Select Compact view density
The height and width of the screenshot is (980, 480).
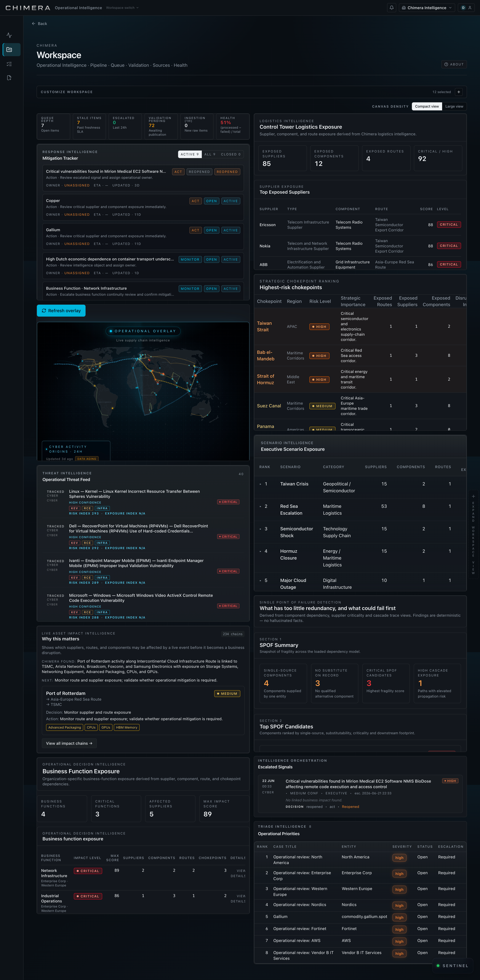point(427,106)
